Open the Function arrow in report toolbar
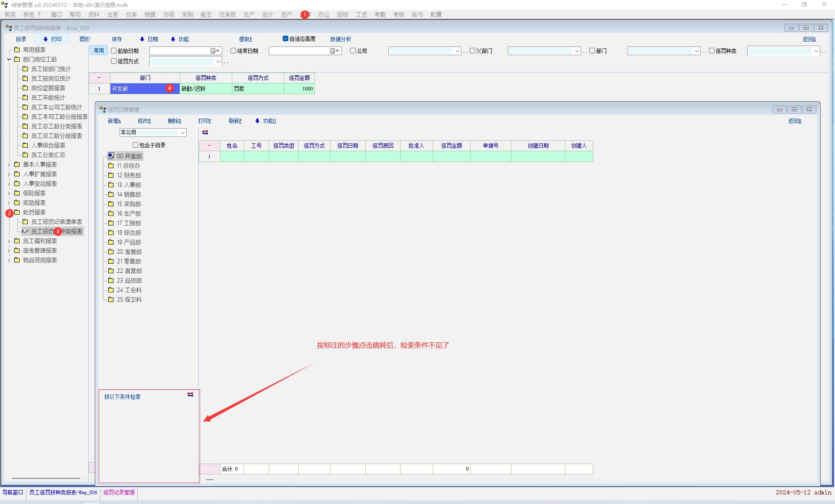This screenshot has height=504, width=835. tap(173, 39)
